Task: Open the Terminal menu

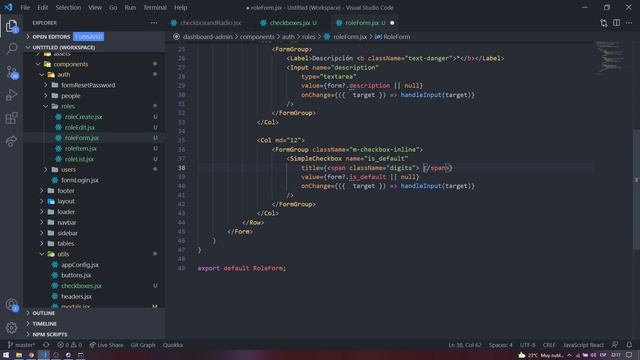Action: pos(155,7)
